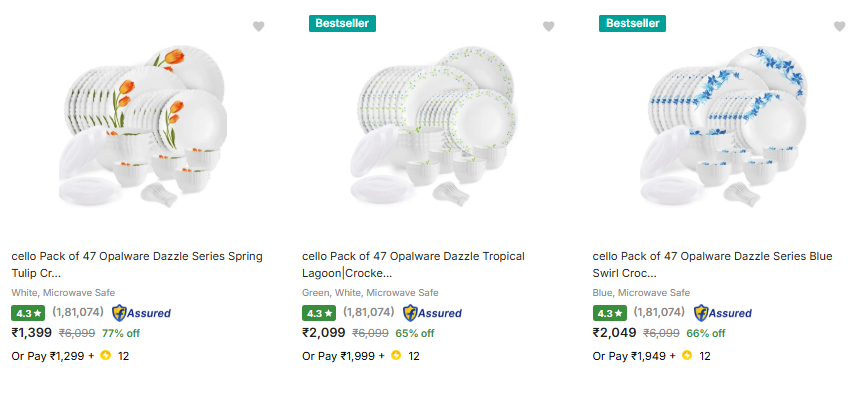
Task: Wishlist the Blue Swirl dinner set
Action: coord(839,27)
